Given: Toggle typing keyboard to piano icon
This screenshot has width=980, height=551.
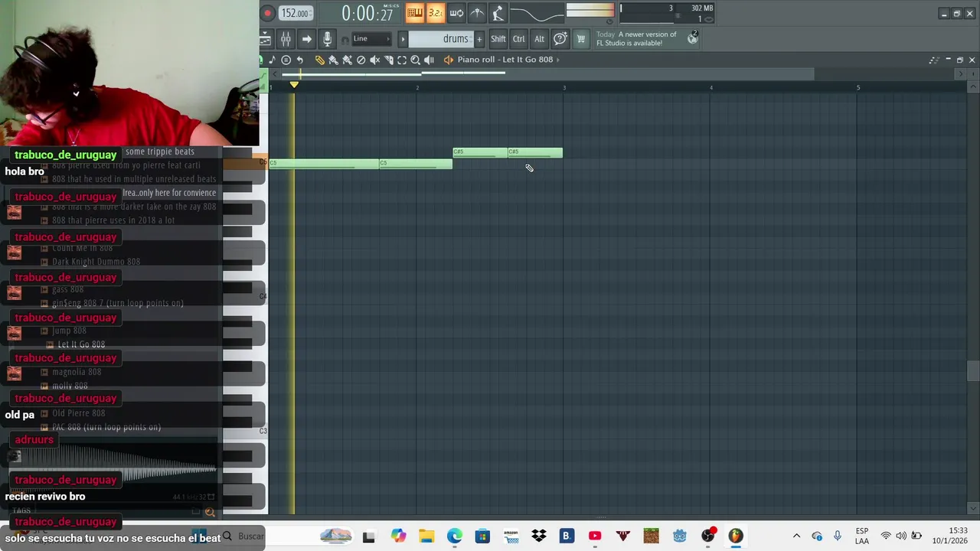Looking at the screenshot, I should [415, 12].
